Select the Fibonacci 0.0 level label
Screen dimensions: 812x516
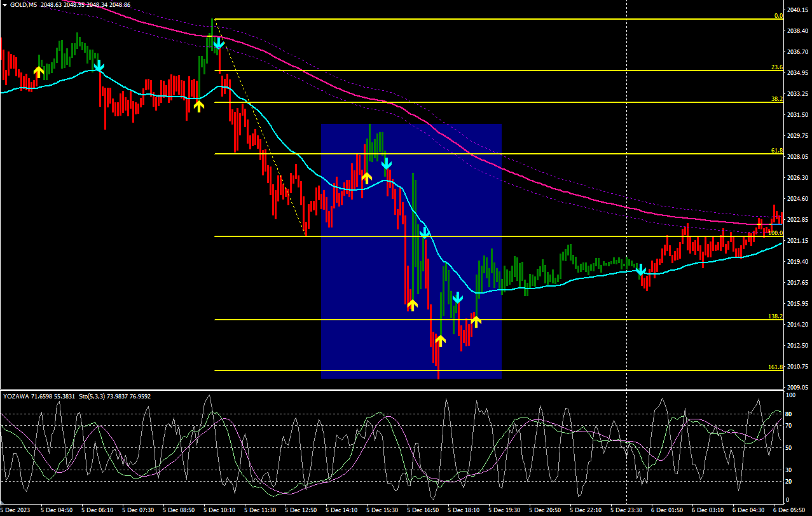point(778,16)
